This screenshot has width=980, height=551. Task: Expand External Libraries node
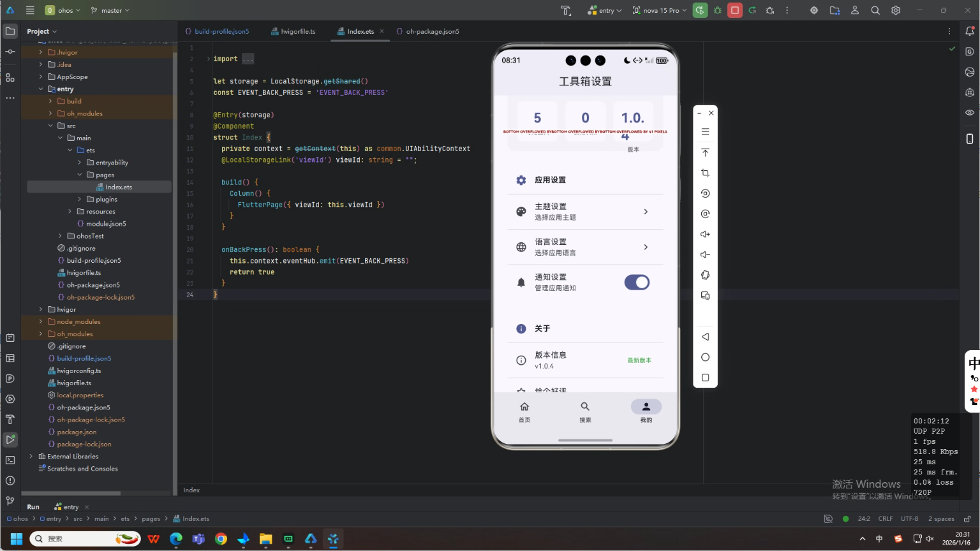point(31,456)
